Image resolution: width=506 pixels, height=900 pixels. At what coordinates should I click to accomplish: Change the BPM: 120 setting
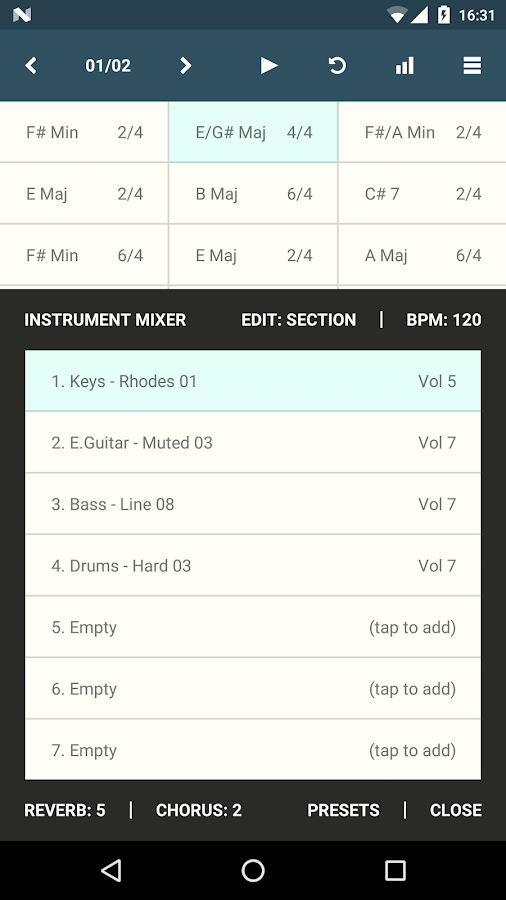[443, 320]
